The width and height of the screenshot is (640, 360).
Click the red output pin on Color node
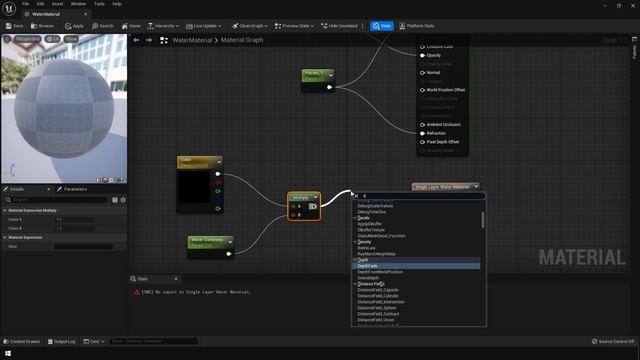tap(218, 182)
